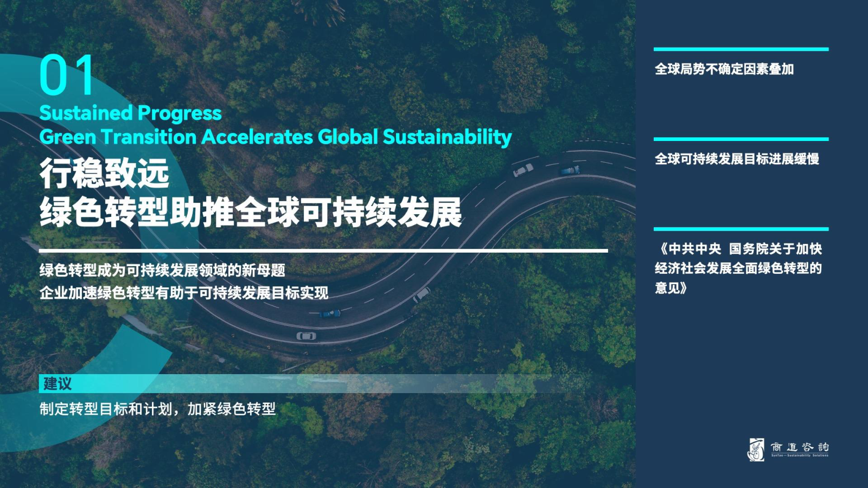
Task: Click sidebar item "全球局势不确定因素叠加"
Action: pyautogui.click(x=724, y=69)
